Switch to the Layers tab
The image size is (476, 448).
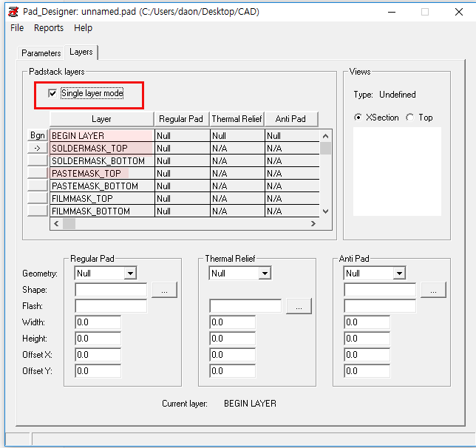pyautogui.click(x=81, y=52)
